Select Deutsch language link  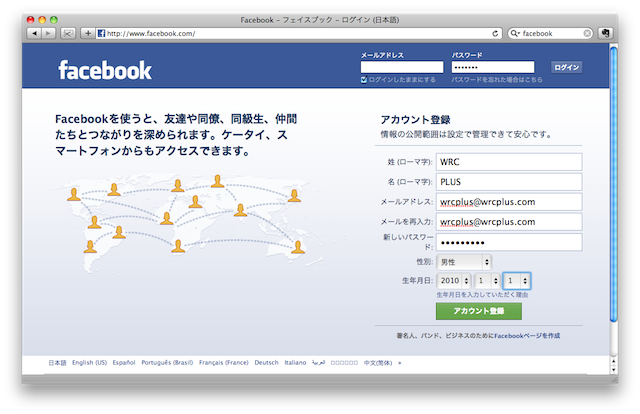266,363
